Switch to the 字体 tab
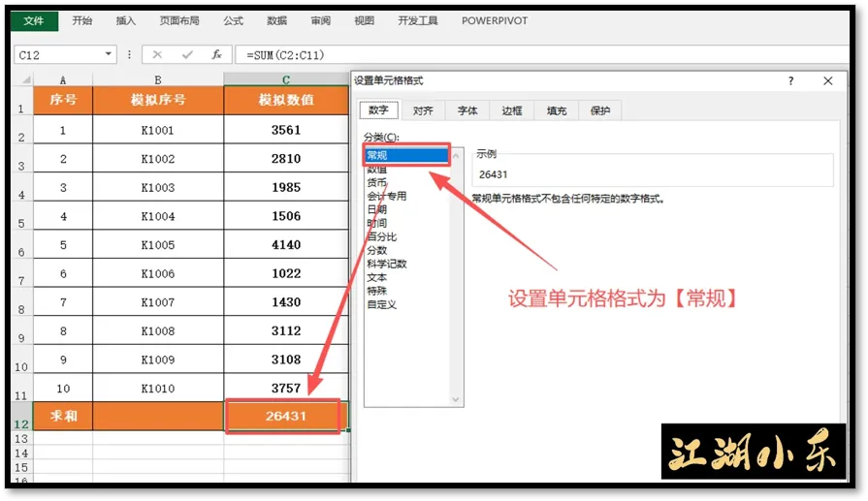Screen dimensions: 868x501 (467, 110)
